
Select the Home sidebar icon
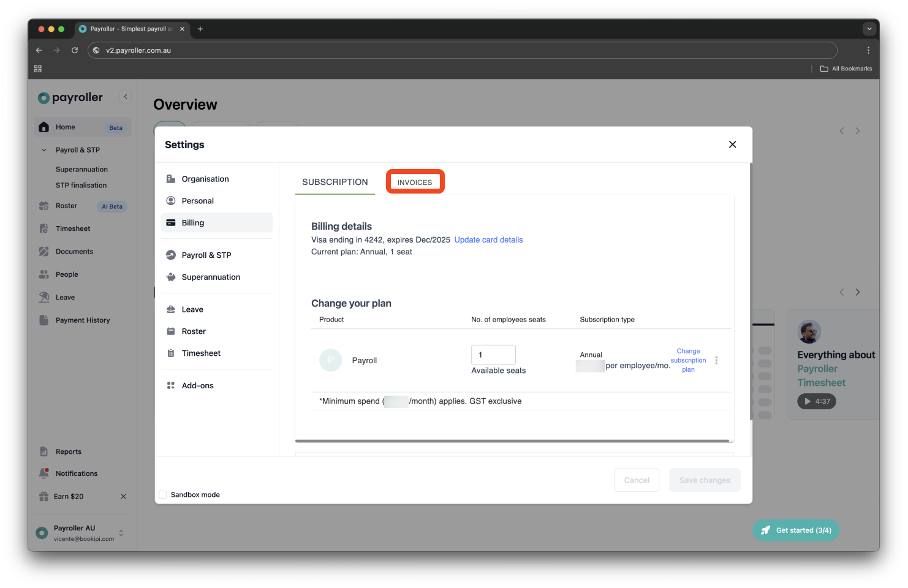44,127
